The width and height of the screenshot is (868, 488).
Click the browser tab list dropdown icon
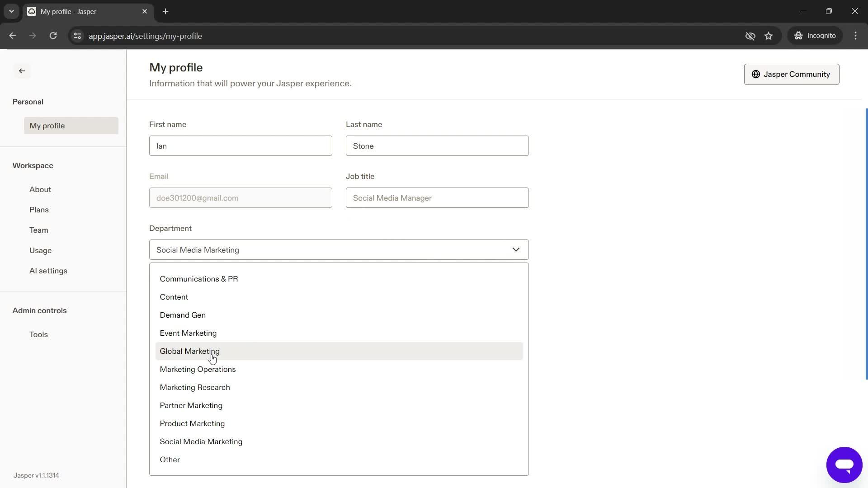pos(11,12)
